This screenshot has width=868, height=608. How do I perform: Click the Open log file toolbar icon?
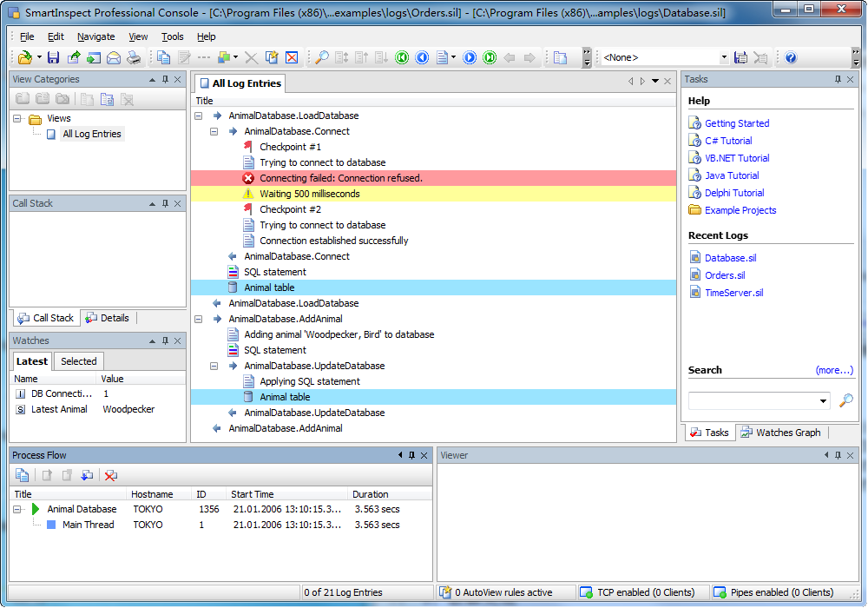click(x=24, y=57)
